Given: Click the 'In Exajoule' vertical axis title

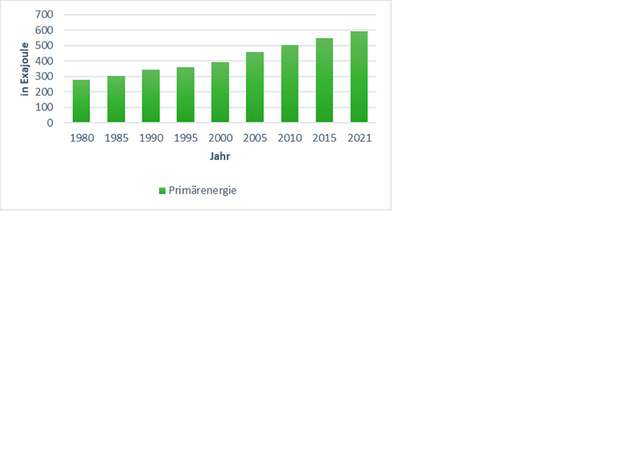Looking at the screenshot, I should (26, 69).
